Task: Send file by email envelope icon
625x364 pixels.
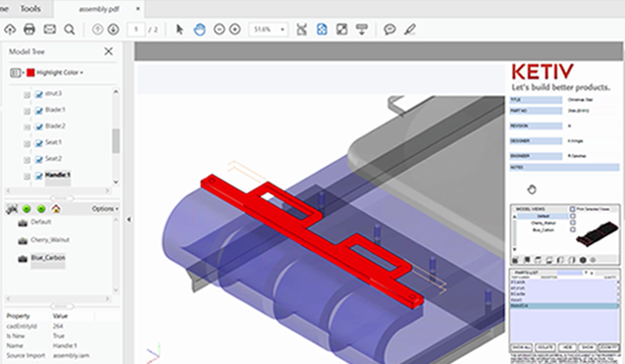Action: (50, 29)
